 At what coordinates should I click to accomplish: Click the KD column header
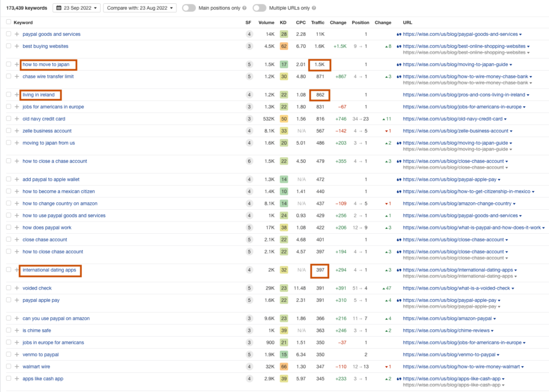[x=283, y=23]
